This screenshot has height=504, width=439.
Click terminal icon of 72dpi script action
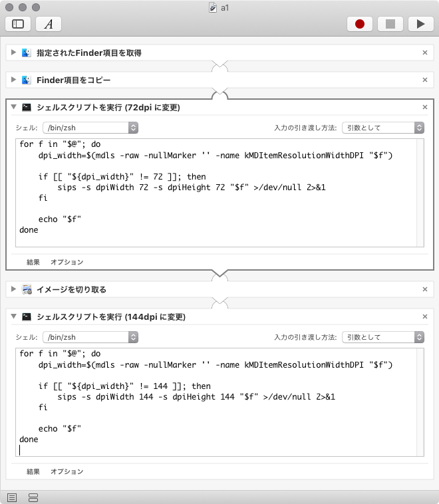click(27, 107)
